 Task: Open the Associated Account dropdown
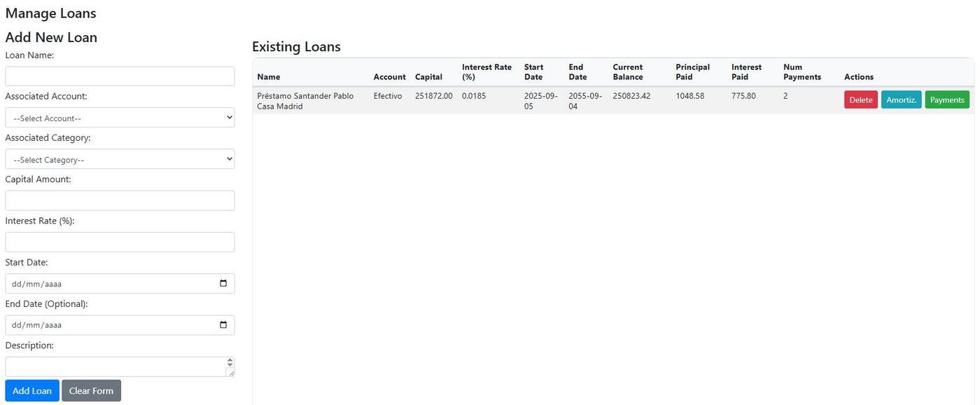click(x=119, y=117)
